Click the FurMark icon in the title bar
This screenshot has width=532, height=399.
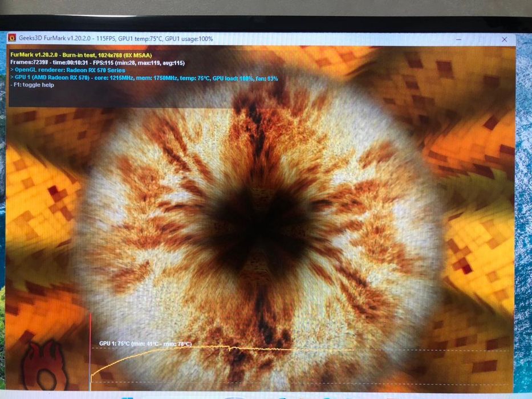(12, 38)
